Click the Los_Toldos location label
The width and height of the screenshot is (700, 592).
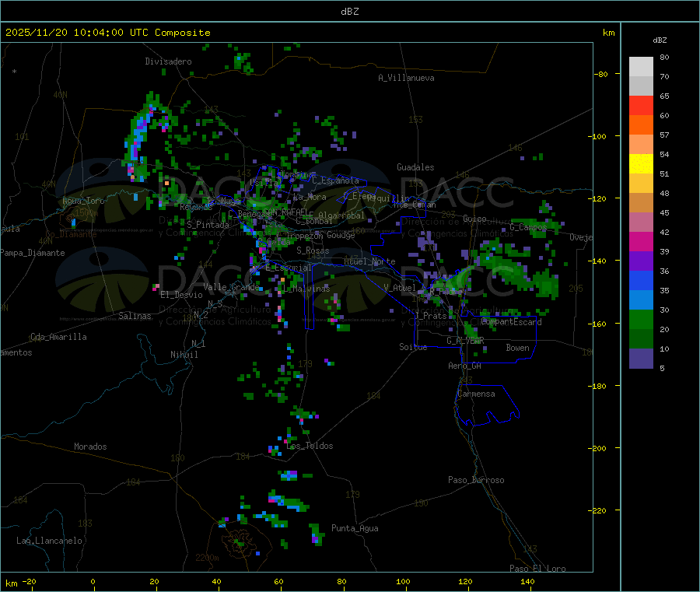point(310,446)
